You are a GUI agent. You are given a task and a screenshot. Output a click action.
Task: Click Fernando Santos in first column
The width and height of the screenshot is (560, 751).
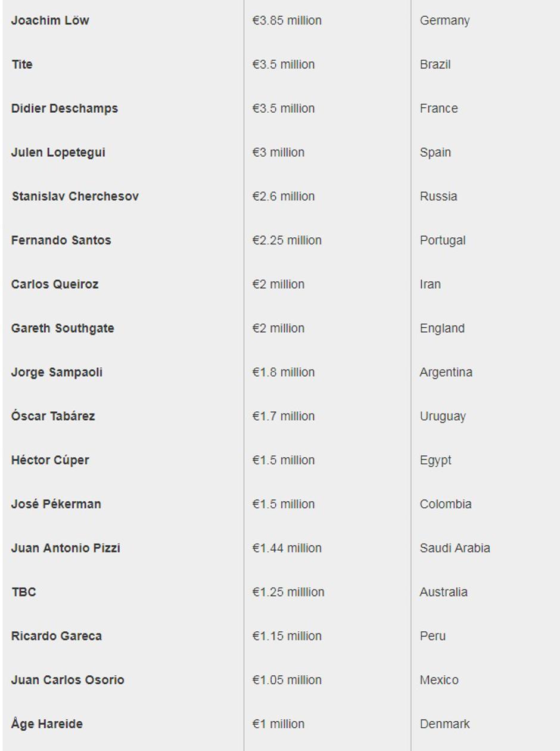click(61, 240)
